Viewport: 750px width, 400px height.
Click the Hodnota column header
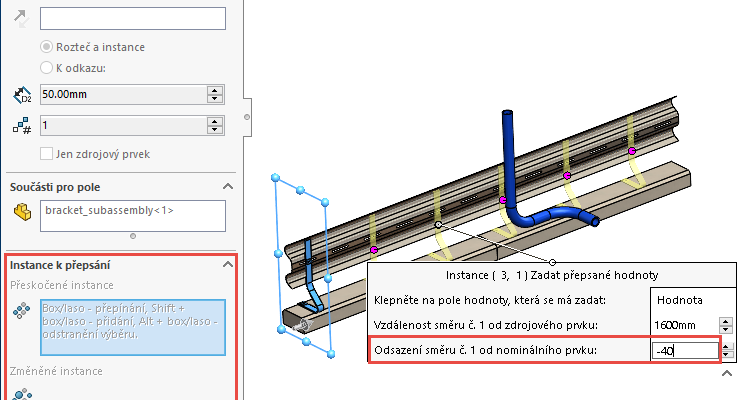coord(680,300)
